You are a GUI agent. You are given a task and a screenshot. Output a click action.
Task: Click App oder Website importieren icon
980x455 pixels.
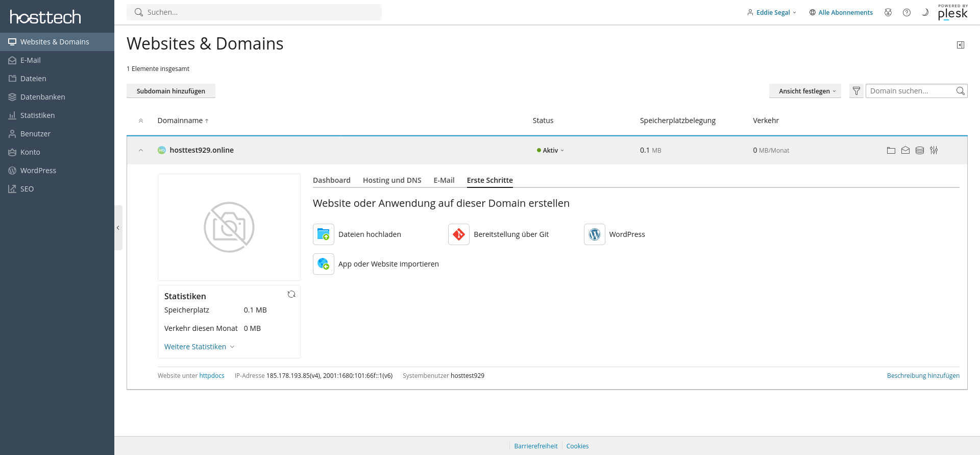coord(324,264)
